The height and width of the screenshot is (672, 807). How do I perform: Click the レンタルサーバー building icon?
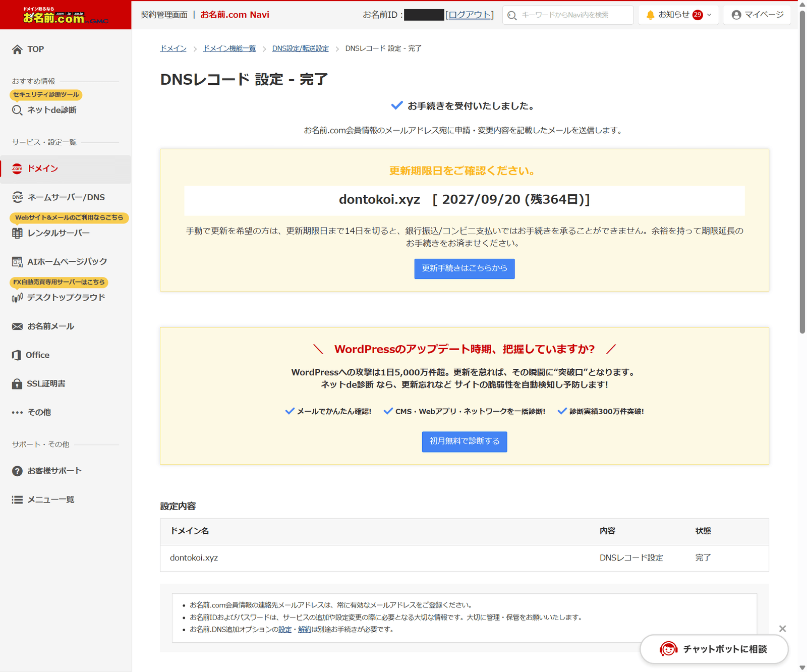click(x=17, y=233)
